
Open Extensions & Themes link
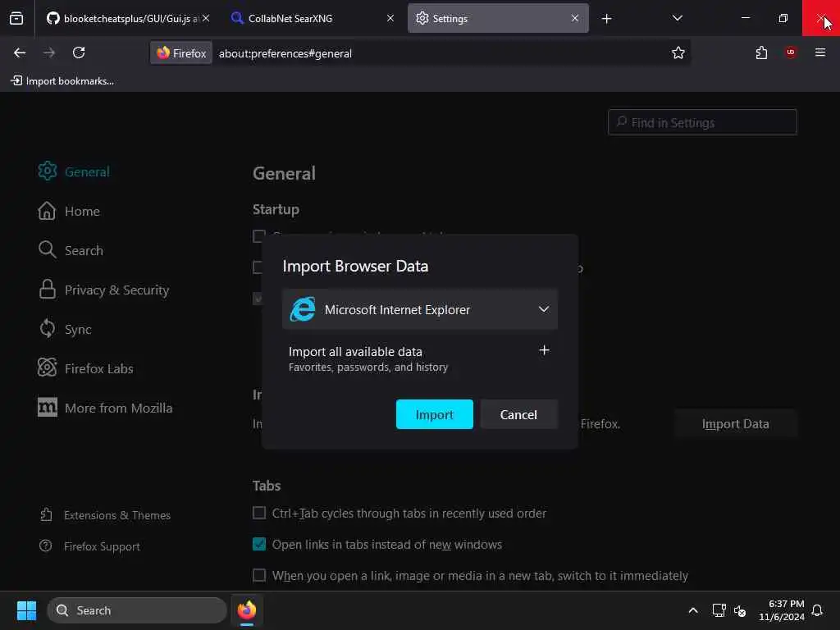(x=106, y=515)
